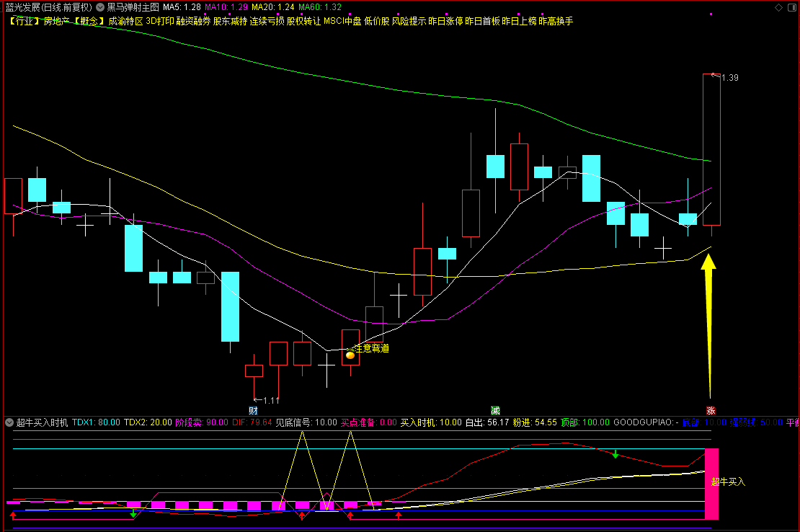Click the 低价股 concept tag

tap(376, 21)
